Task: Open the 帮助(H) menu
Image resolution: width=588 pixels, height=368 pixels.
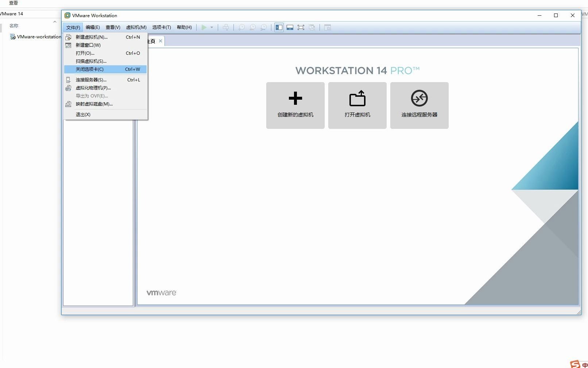Action: coord(184,27)
